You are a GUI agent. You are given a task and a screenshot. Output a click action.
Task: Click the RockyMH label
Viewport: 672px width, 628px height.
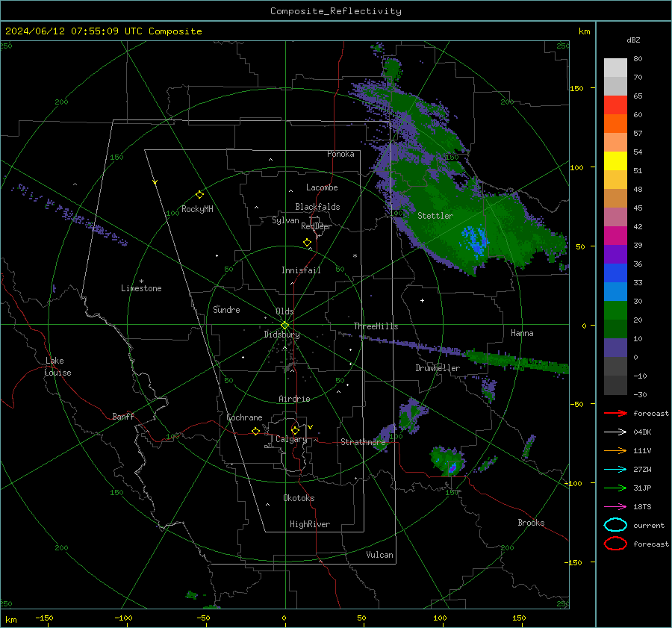pos(197,209)
